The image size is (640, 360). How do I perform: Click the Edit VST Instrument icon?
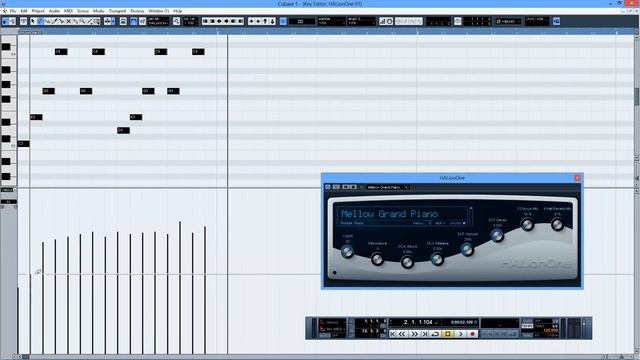[x=556, y=21]
